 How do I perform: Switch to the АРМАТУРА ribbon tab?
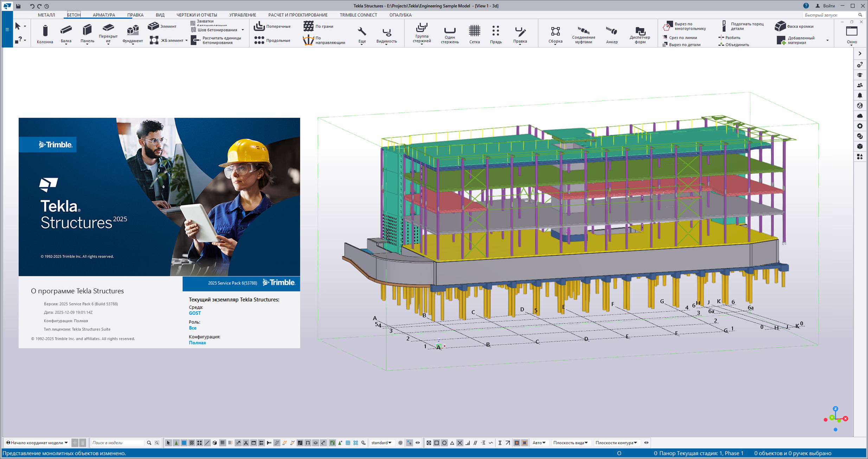[103, 15]
